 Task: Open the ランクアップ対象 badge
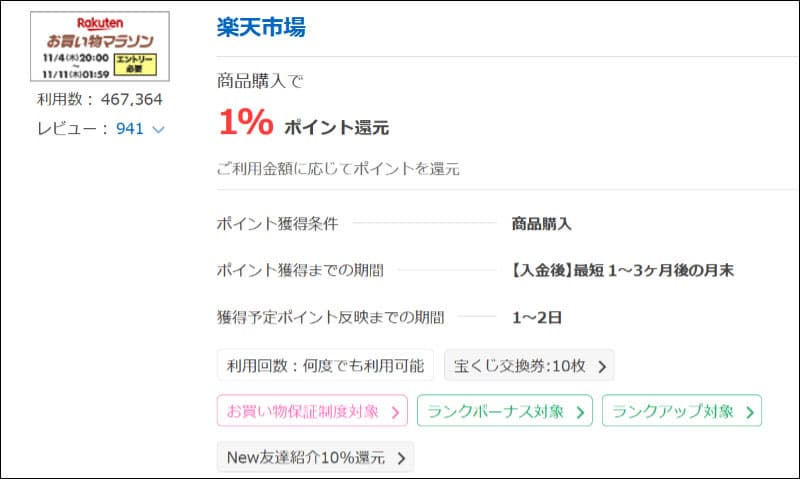point(682,411)
